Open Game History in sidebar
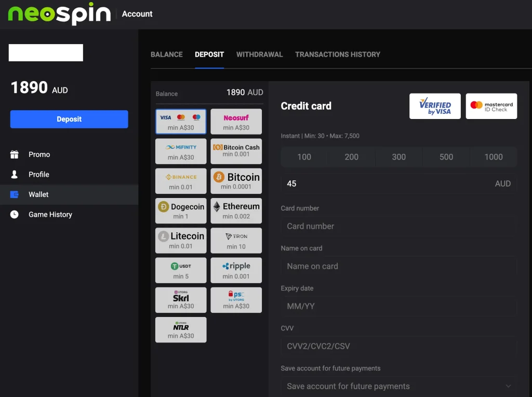The height and width of the screenshot is (397, 532). (x=50, y=214)
